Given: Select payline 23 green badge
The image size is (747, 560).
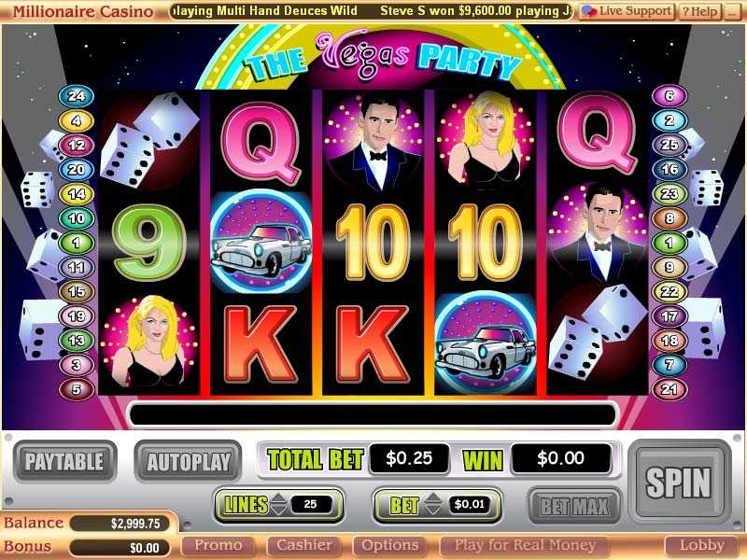Looking at the screenshot, I should click(669, 194).
